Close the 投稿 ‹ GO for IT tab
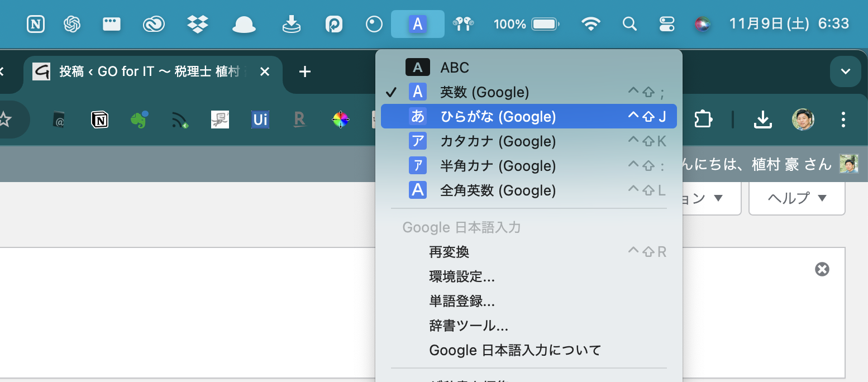 (265, 71)
